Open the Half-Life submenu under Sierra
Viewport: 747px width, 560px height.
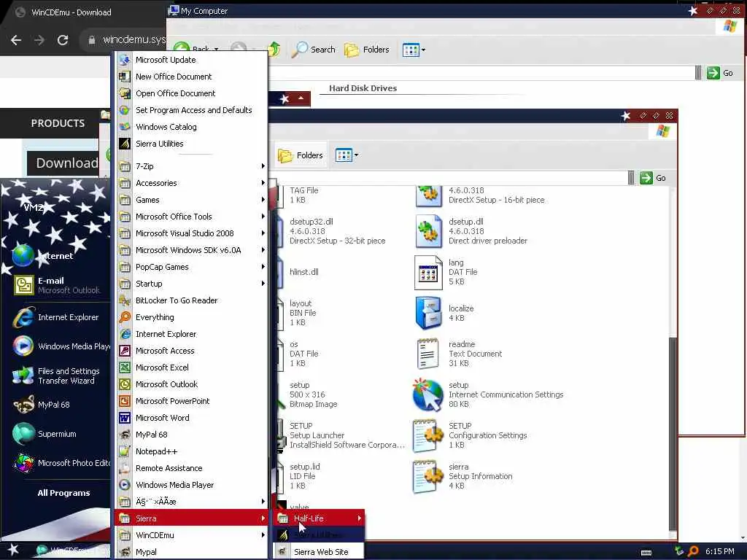click(x=320, y=518)
